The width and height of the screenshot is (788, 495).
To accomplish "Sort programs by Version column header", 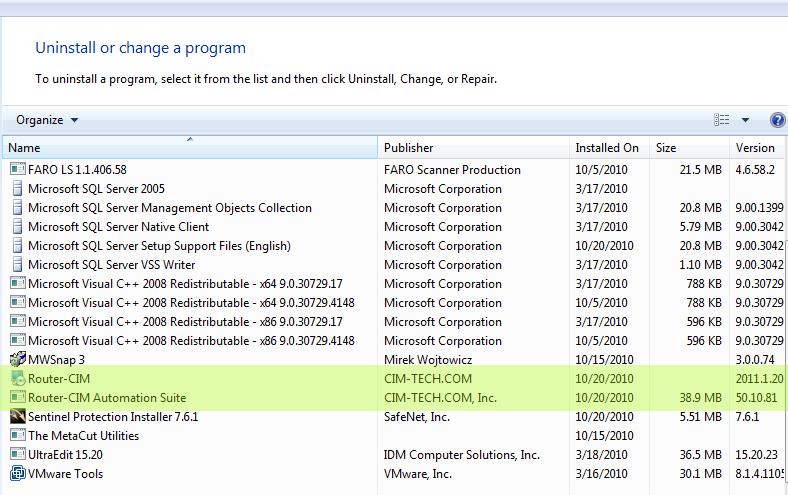I will point(758,147).
